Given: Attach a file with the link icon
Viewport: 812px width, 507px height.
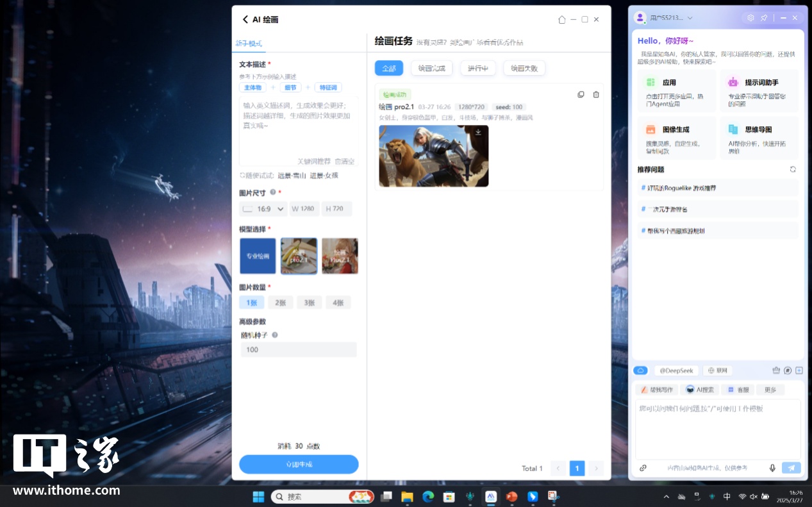Looking at the screenshot, I should click(x=643, y=468).
